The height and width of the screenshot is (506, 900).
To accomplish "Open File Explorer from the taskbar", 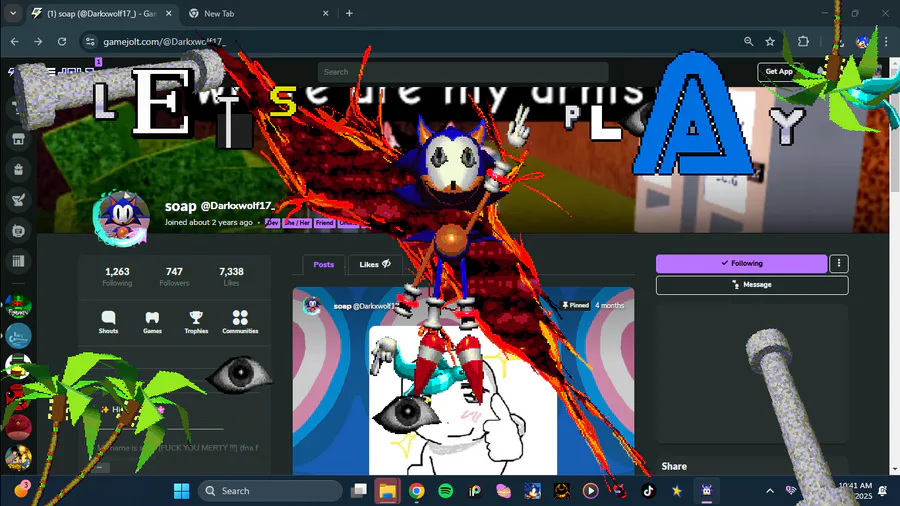I will click(x=387, y=491).
